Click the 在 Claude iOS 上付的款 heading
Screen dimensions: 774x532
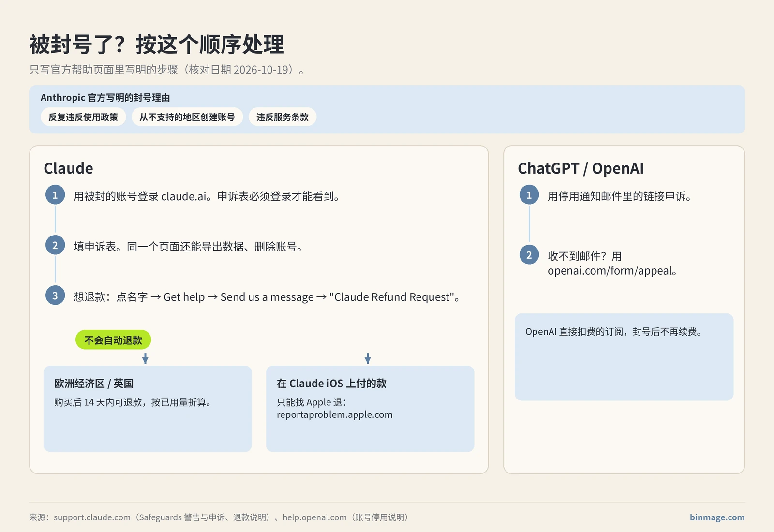click(332, 384)
